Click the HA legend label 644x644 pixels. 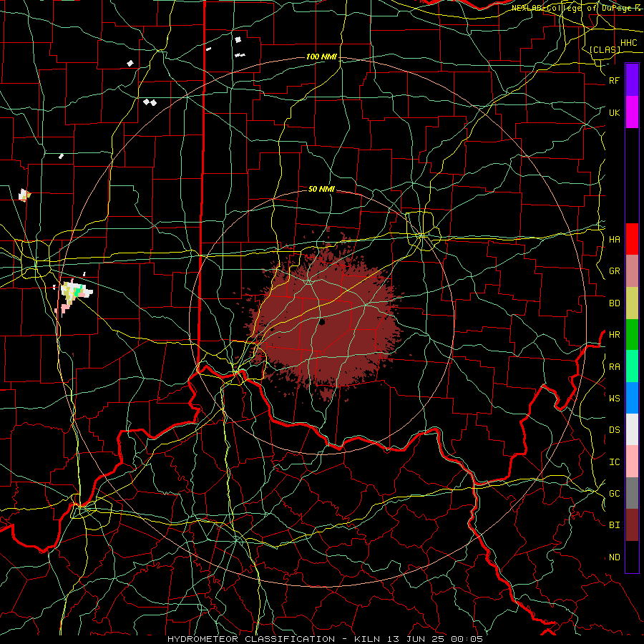(615, 239)
